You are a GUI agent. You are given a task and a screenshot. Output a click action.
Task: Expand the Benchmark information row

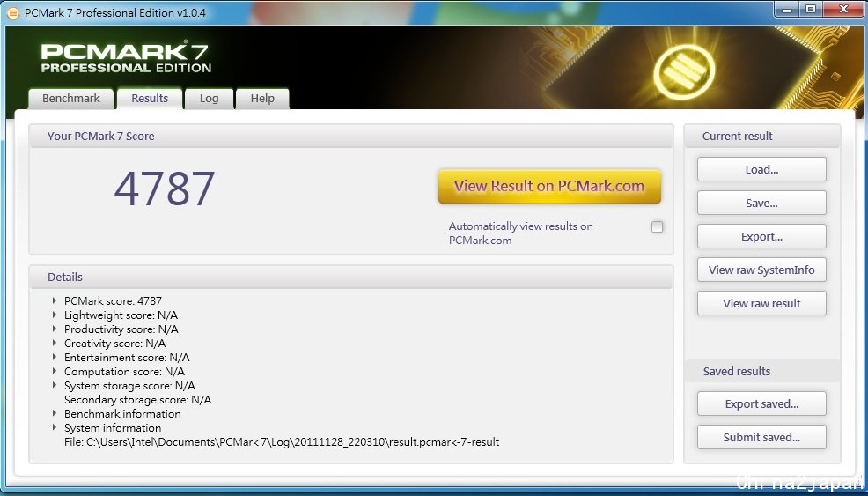tap(55, 413)
